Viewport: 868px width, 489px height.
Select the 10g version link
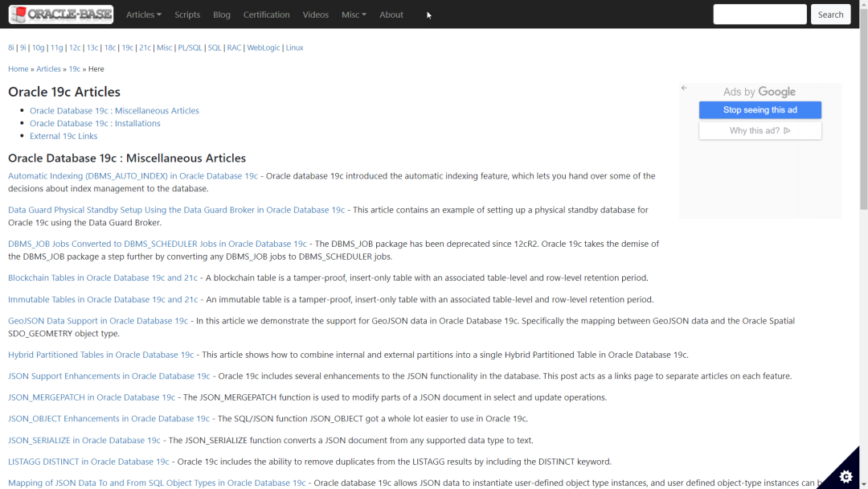coord(39,47)
